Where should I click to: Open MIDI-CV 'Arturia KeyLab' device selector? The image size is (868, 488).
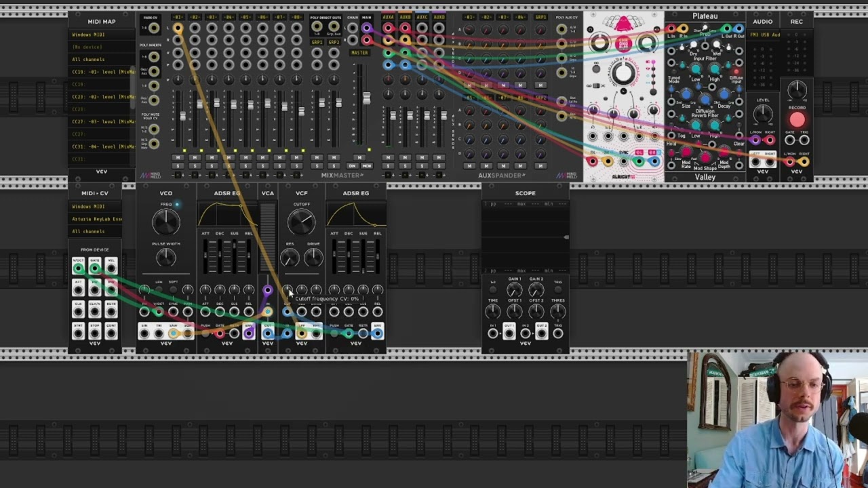95,219
